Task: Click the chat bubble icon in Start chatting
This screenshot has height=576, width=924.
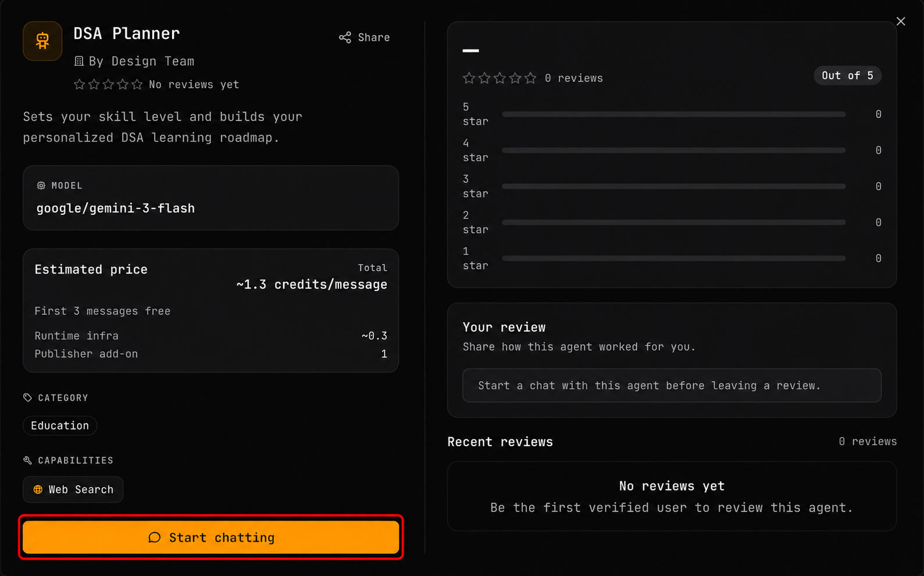Action: (154, 538)
